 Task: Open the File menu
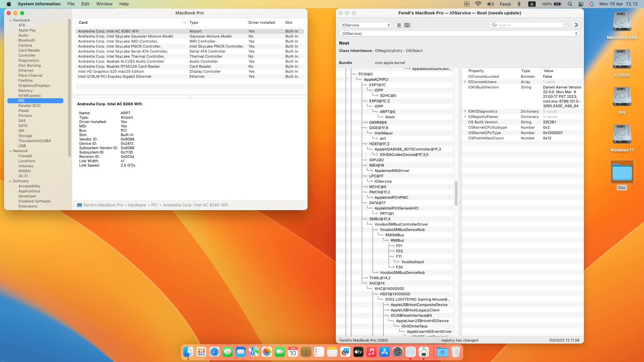(71, 4)
